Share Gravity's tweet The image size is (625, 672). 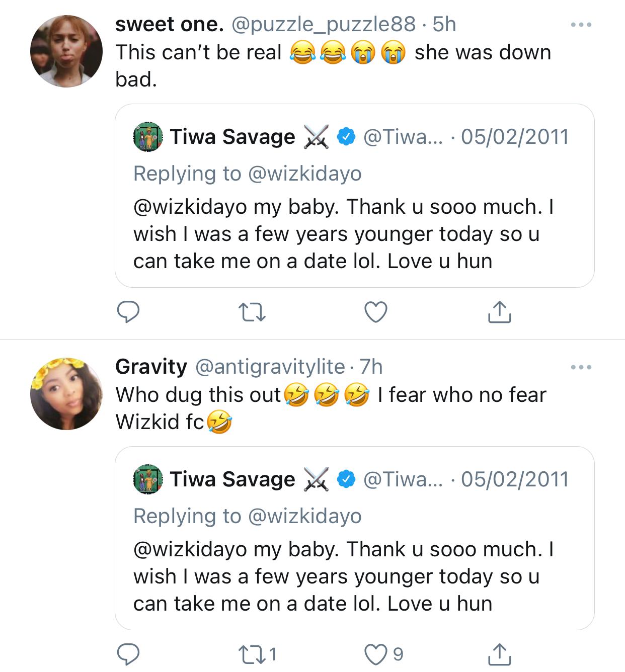499,654
